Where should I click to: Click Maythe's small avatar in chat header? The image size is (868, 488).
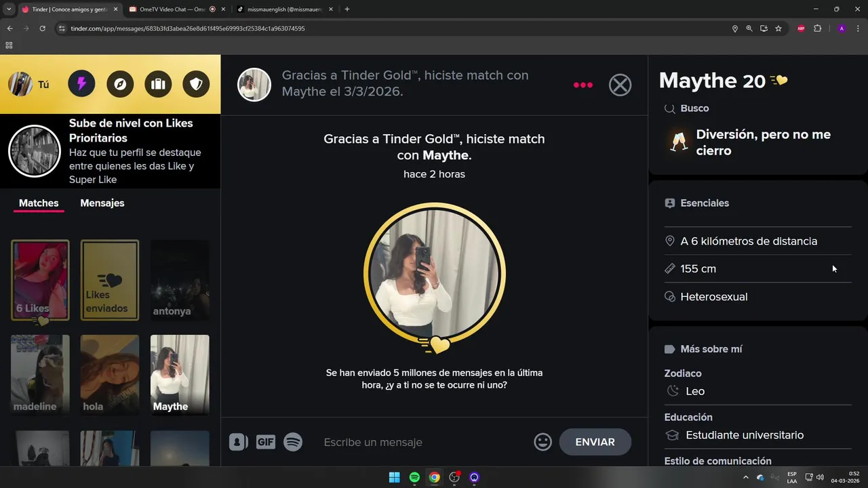(x=254, y=85)
